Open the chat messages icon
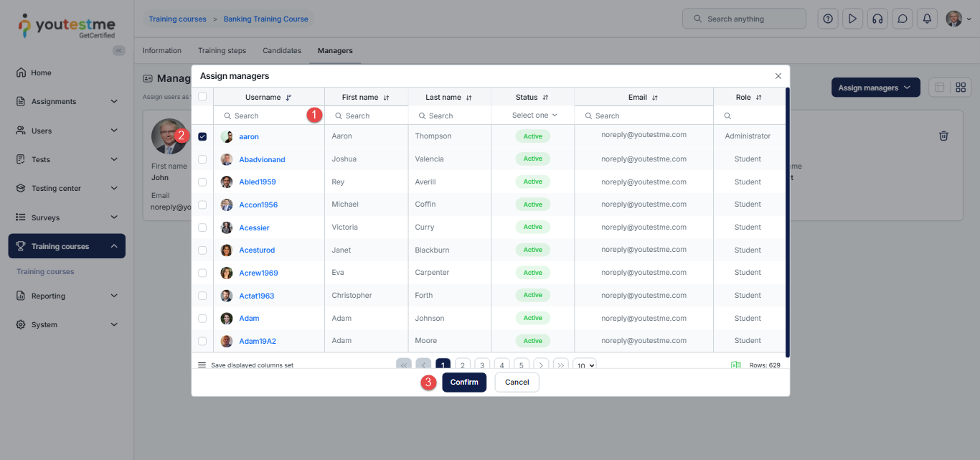This screenshot has height=460, width=980. tap(902, 19)
